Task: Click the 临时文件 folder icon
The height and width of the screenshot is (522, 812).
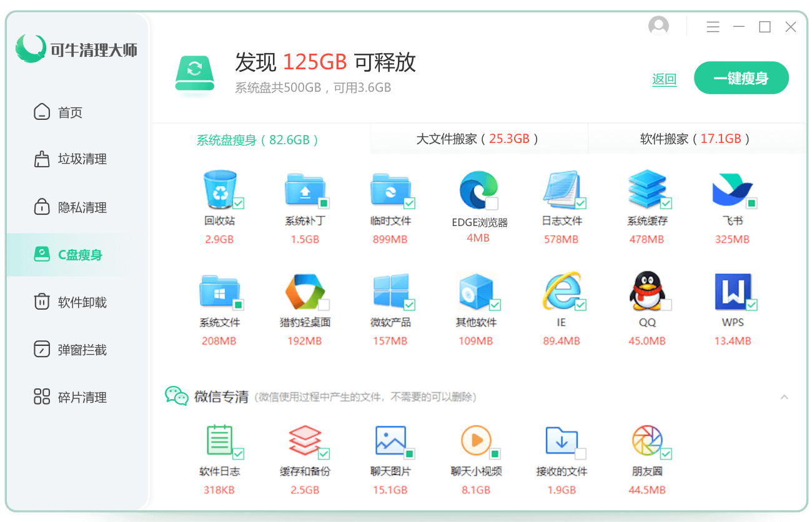Action: 390,190
